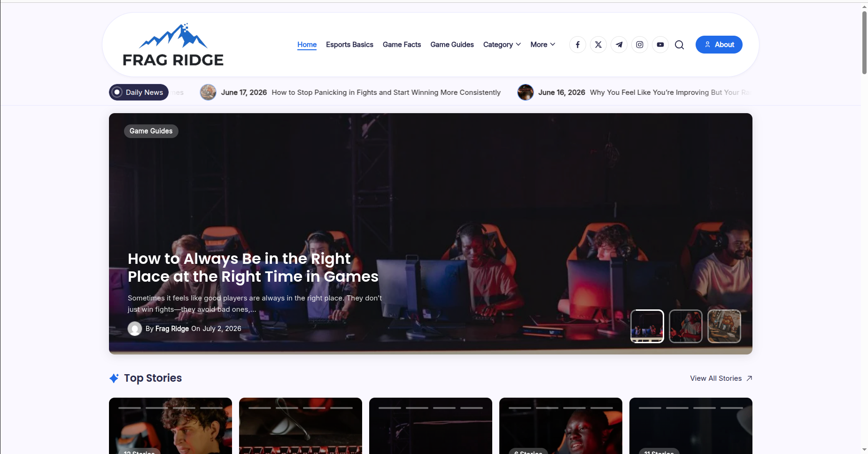Viewport: 868px width, 454px height.
Task: Select the second hero slider thumbnail
Action: click(685, 326)
